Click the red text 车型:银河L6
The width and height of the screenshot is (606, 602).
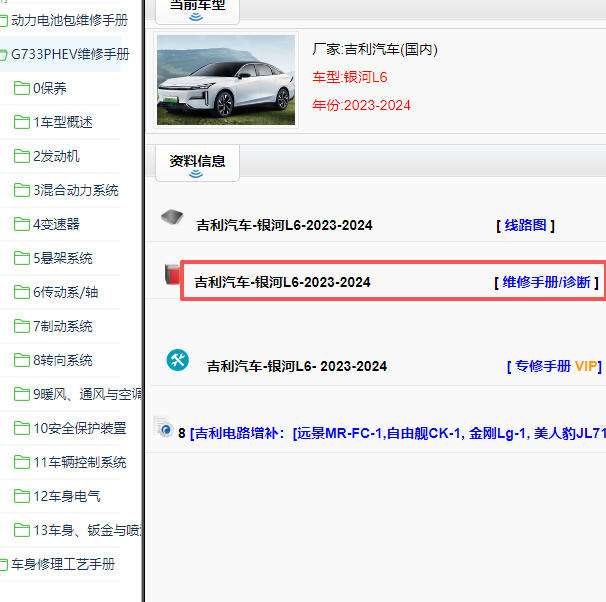tap(350, 77)
